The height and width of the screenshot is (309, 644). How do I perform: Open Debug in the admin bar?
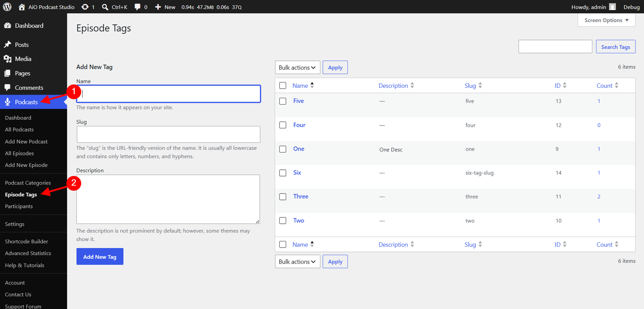632,7
